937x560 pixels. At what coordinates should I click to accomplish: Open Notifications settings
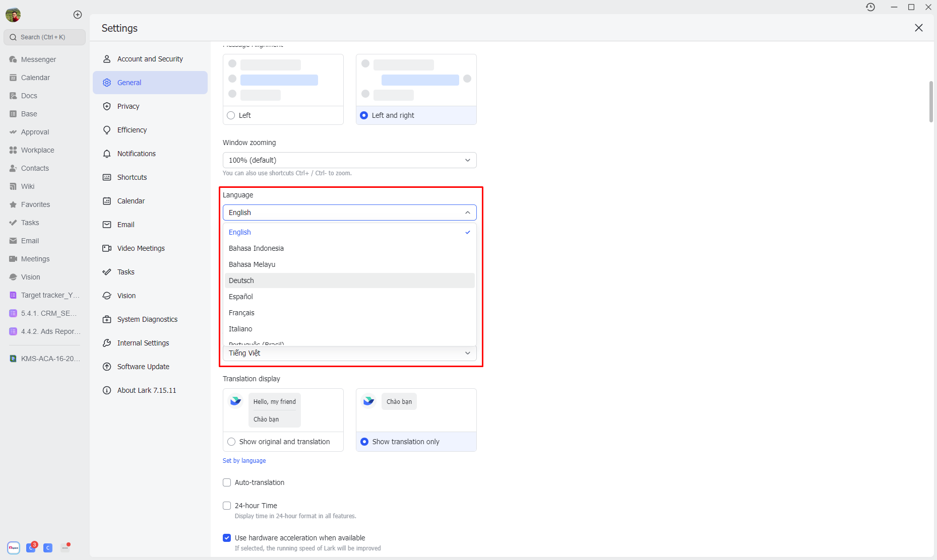coord(150,154)
